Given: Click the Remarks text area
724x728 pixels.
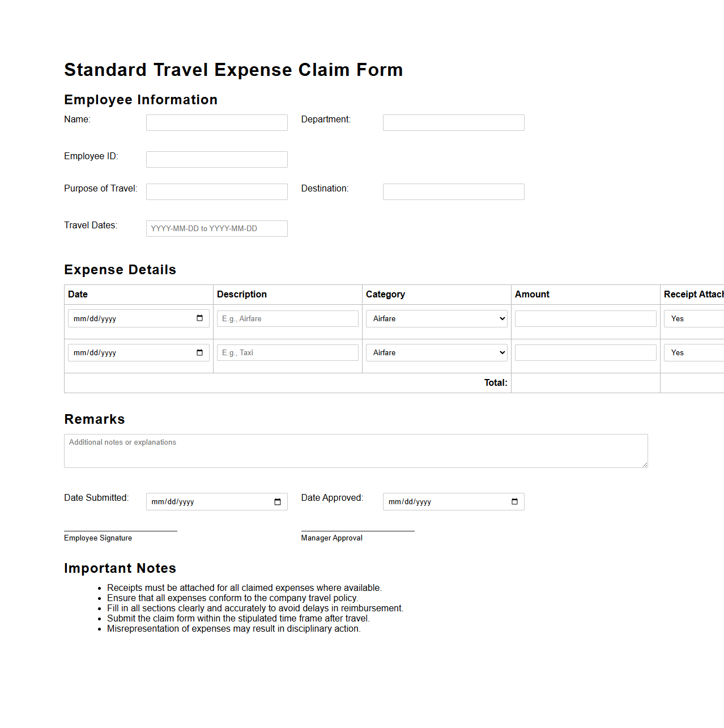Looking at the screenshot, I should (355, 451).
